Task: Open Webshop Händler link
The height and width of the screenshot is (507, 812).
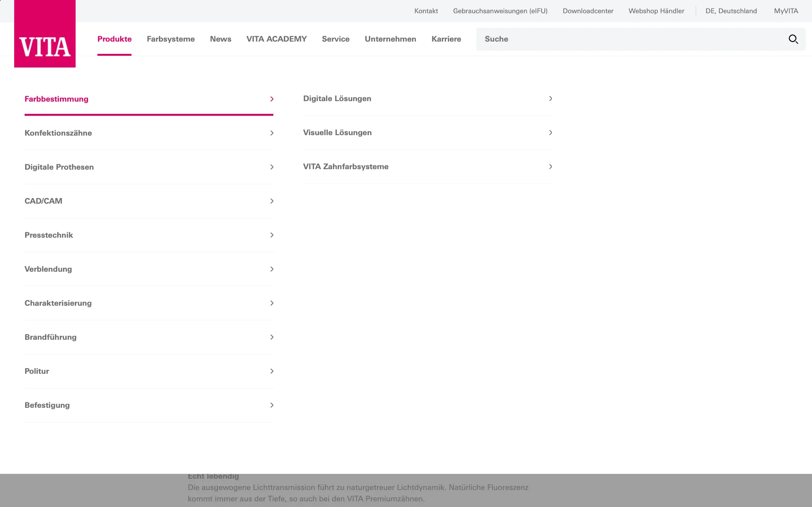Action: pos(656,11)
